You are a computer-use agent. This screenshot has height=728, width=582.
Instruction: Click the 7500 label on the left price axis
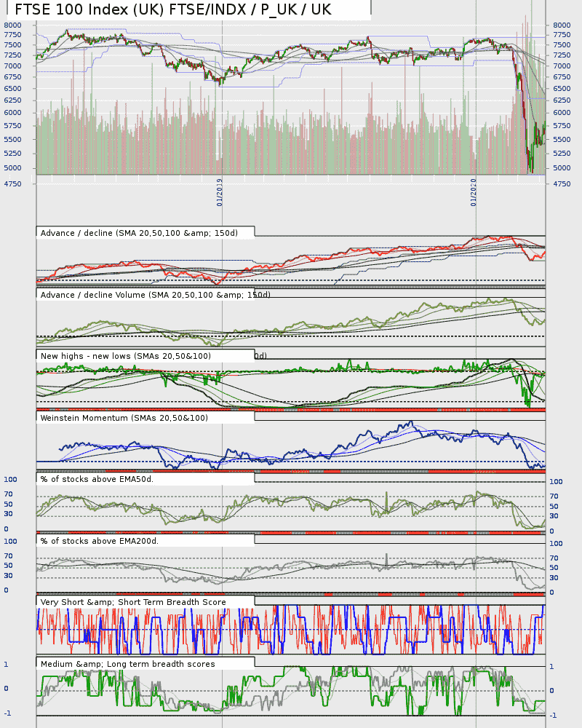tap(12, 45)
